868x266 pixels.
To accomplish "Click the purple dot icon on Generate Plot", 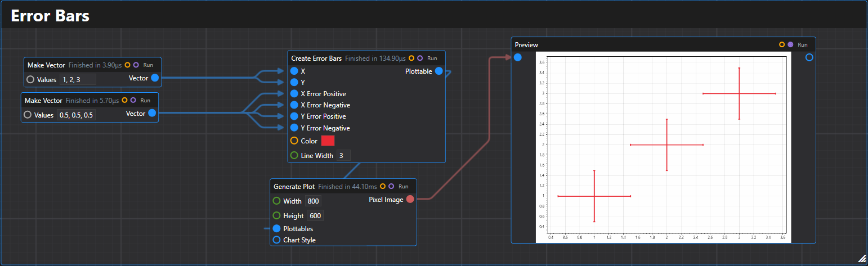I will [x=391, y=186].
